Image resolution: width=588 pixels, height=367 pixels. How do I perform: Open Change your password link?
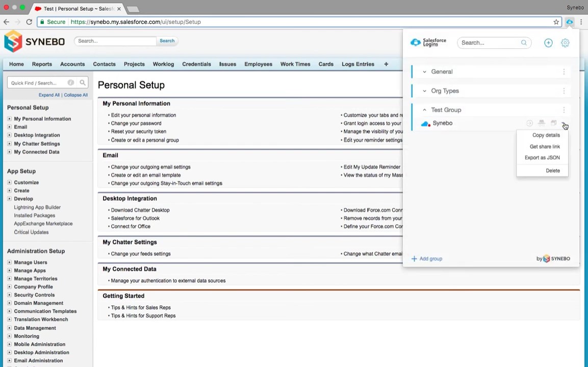(136, 123)
